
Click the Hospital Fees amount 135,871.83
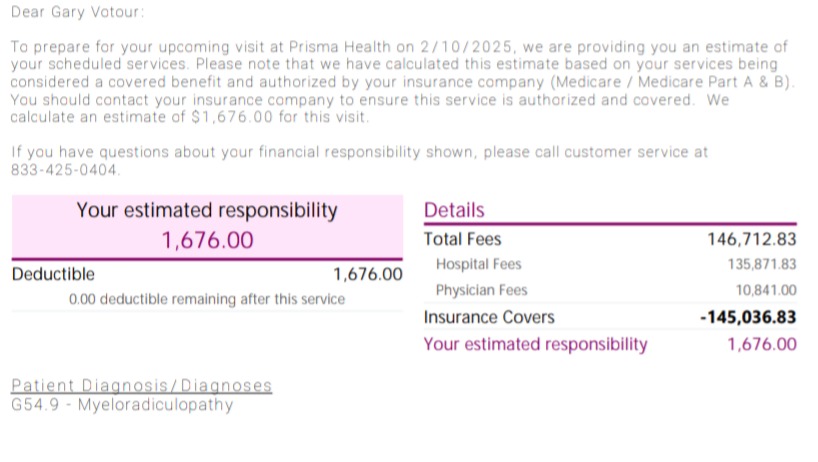tap(762, 264)
